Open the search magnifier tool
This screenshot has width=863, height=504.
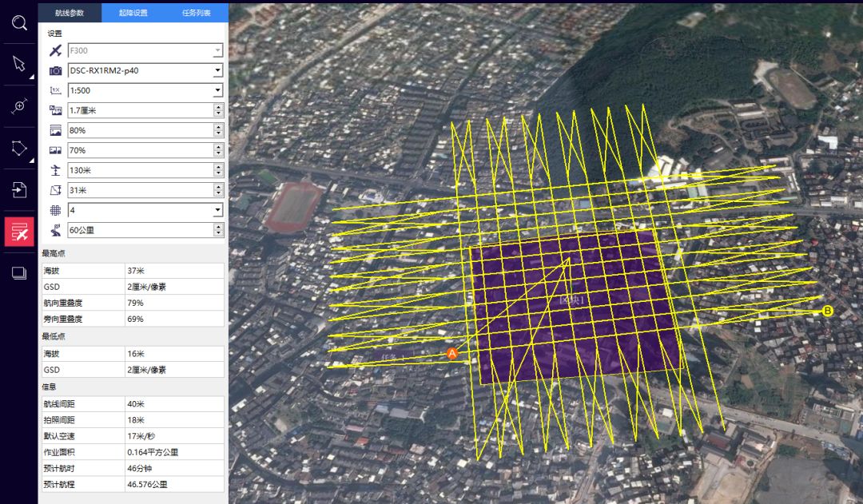19,22
